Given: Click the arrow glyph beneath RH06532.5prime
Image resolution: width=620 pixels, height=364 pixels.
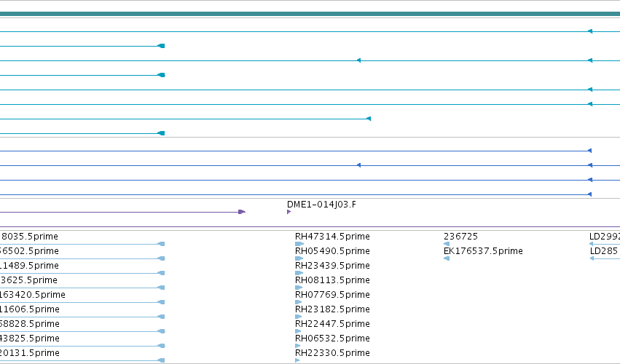Looking at the screenshot, I should point(298,346).
